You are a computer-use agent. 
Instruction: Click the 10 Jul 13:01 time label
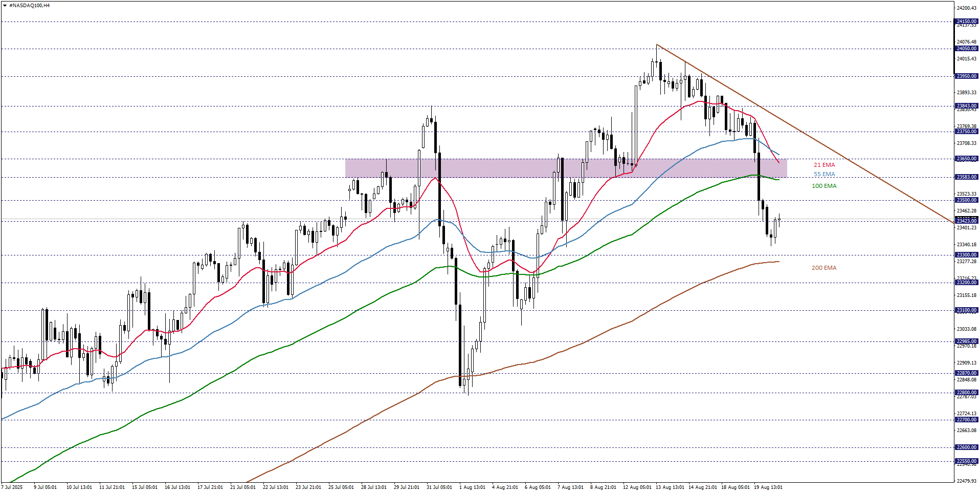(x=79, y=487)
